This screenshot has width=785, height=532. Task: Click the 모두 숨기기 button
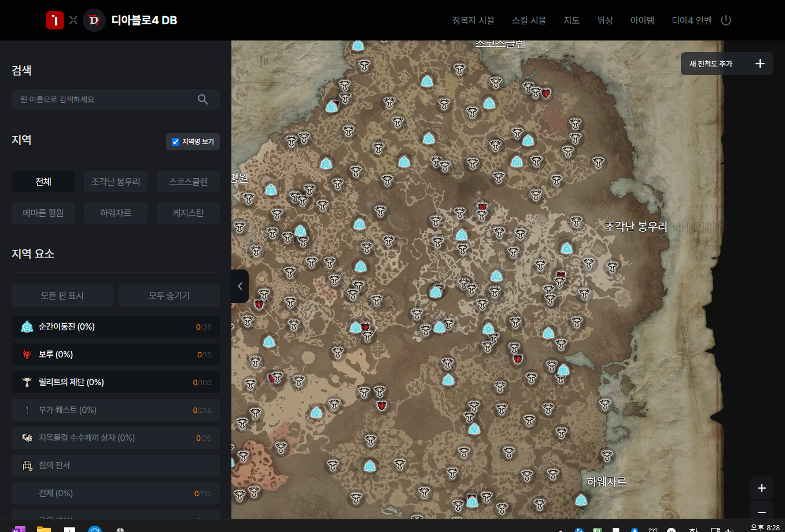[x=169, y=295]
